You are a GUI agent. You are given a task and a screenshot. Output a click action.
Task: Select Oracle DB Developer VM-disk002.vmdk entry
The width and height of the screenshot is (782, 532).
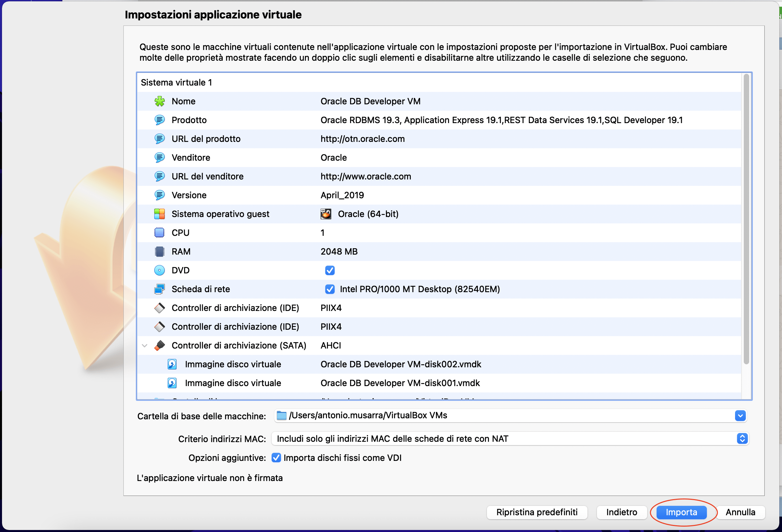(x=401, y=364)
